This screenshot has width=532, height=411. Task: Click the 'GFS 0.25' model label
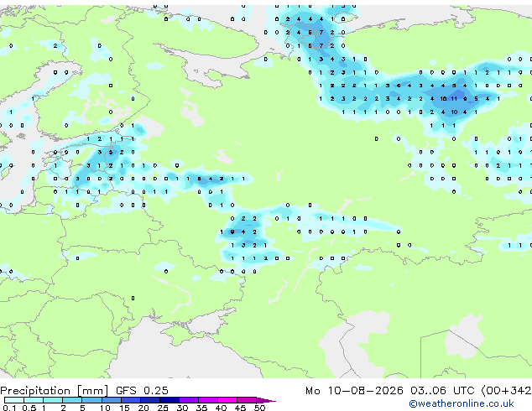[x=142, y=391]
